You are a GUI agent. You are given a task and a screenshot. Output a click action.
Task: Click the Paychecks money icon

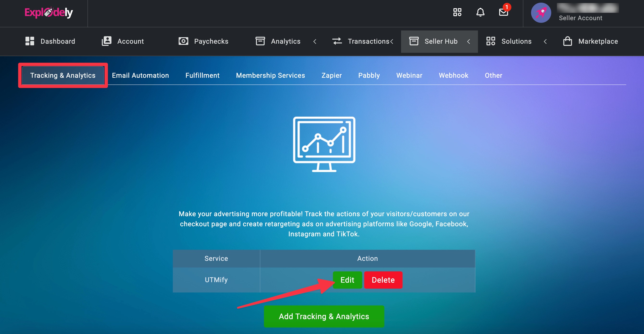click(x=183, y=41)
